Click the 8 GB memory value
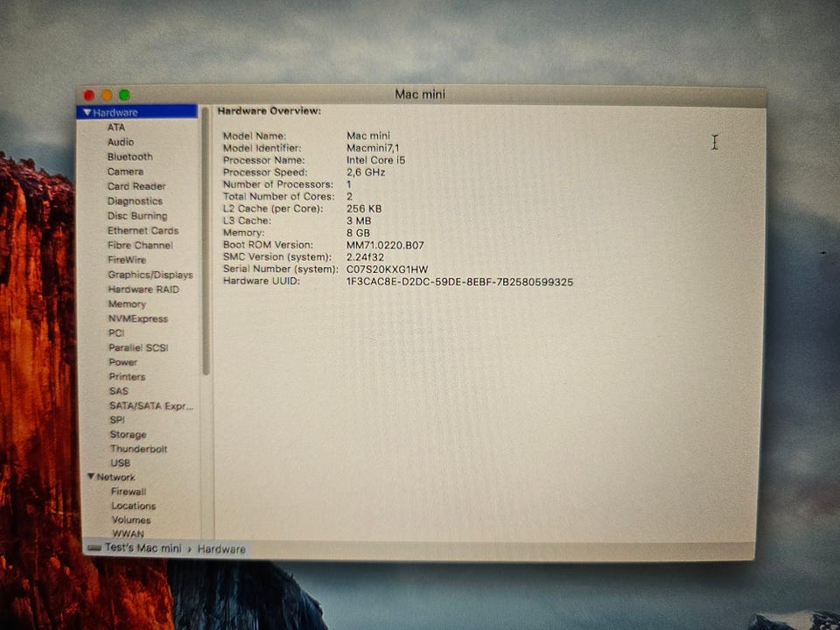 [358, 233]
